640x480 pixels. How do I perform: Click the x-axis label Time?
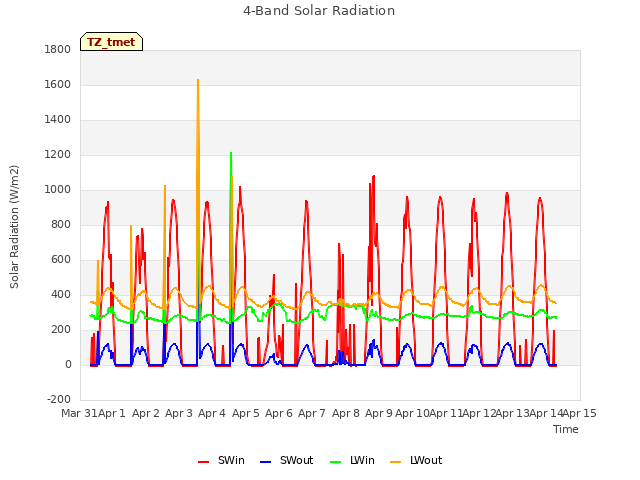pyautogui.click(x=566, y=429)
